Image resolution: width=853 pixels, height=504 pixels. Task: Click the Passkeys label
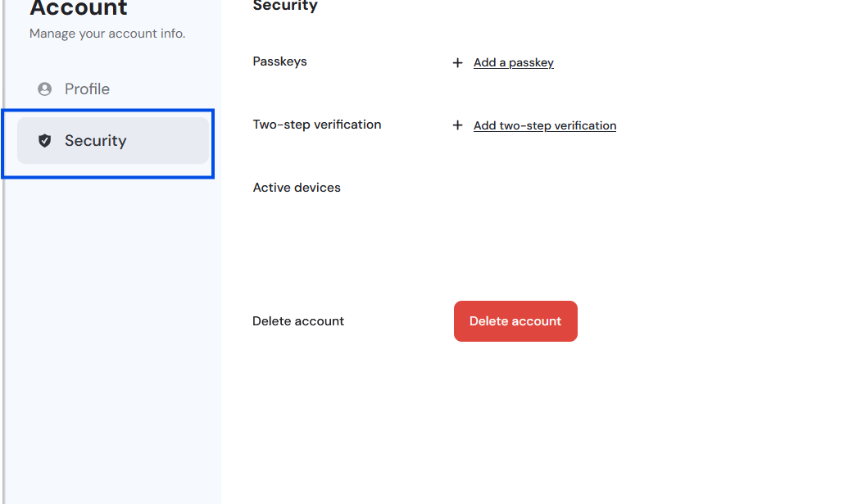[x=279, y=61]
